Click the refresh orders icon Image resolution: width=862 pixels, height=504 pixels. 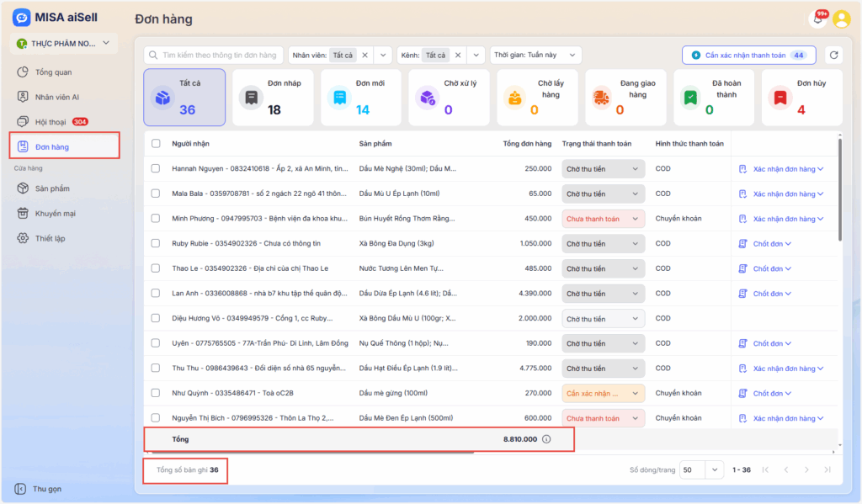tap(833, 55)
